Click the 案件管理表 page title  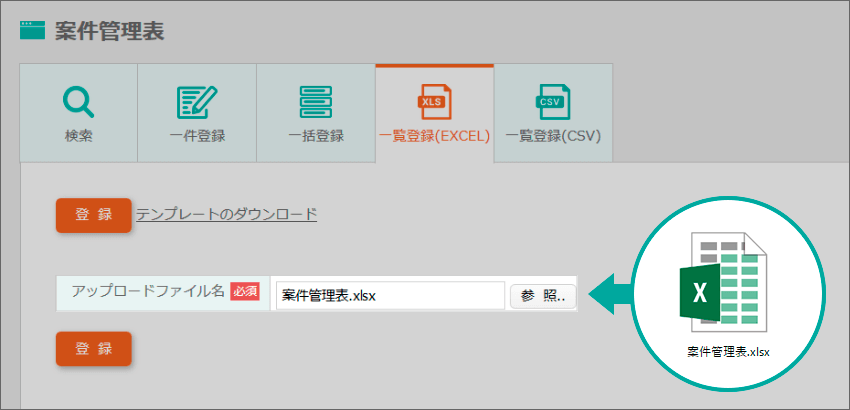(110, 31)
